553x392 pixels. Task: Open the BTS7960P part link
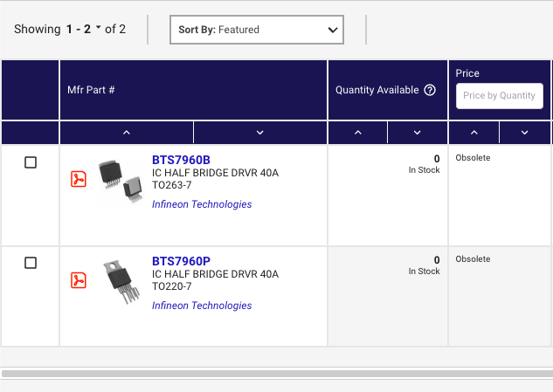(x=181, y=261)
